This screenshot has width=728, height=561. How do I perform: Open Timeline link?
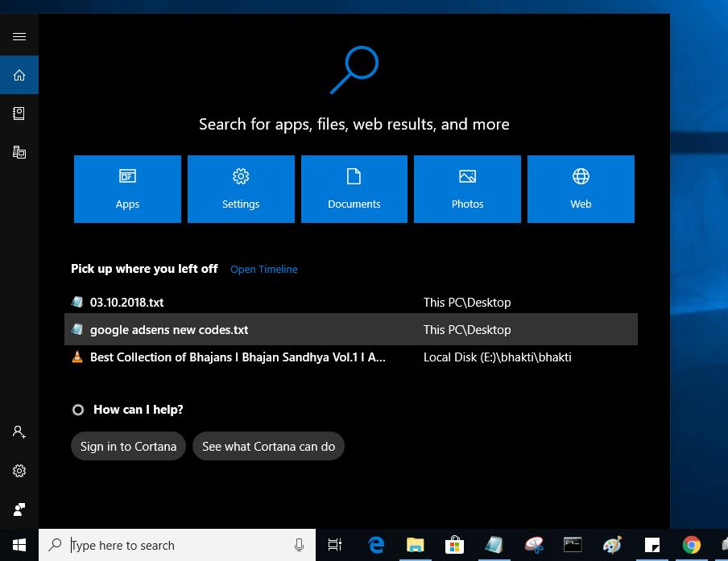click(263, 269)
